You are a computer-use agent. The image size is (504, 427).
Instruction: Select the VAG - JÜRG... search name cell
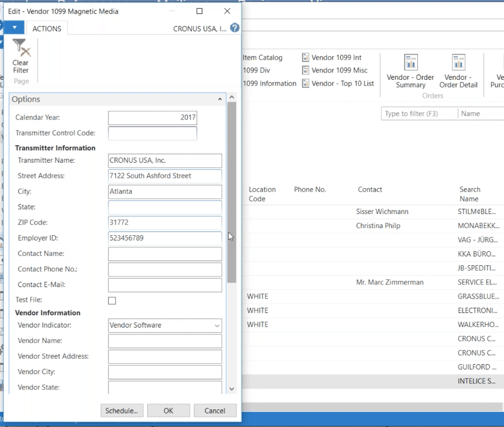tap(478, 240)
